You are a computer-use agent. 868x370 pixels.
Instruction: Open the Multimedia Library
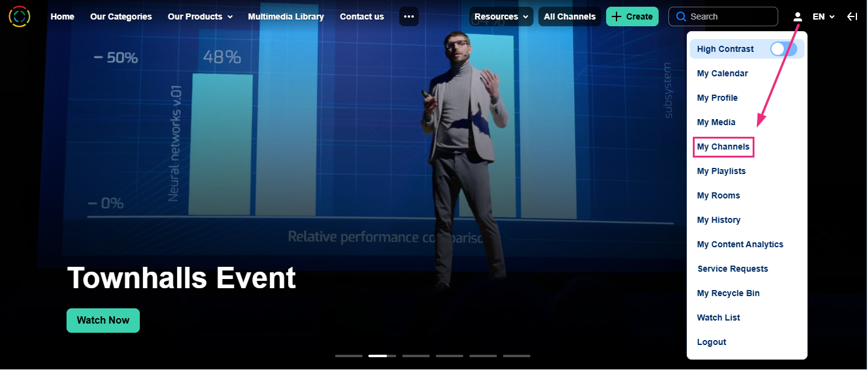[286, 16]
